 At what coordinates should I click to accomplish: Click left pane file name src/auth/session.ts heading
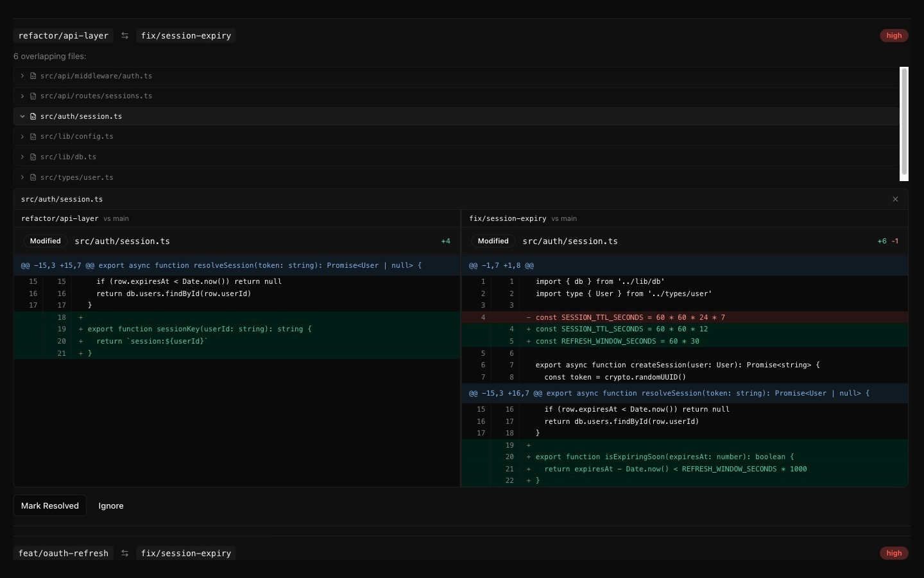pyautogui.click(x=123, y=241)
